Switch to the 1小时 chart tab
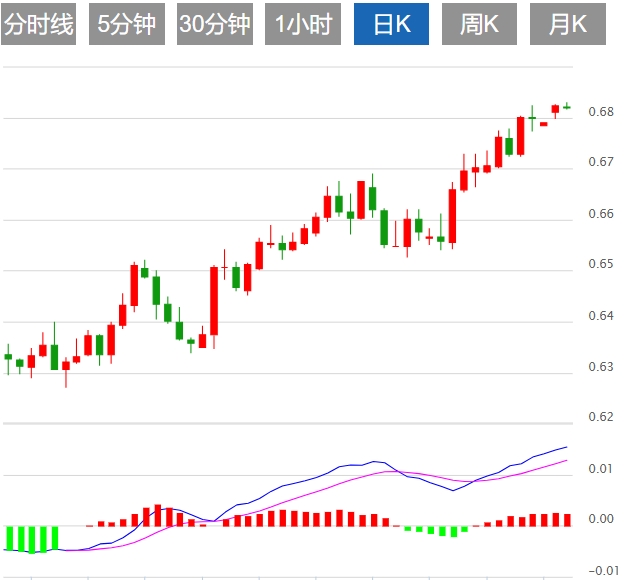 pos(304,25)
